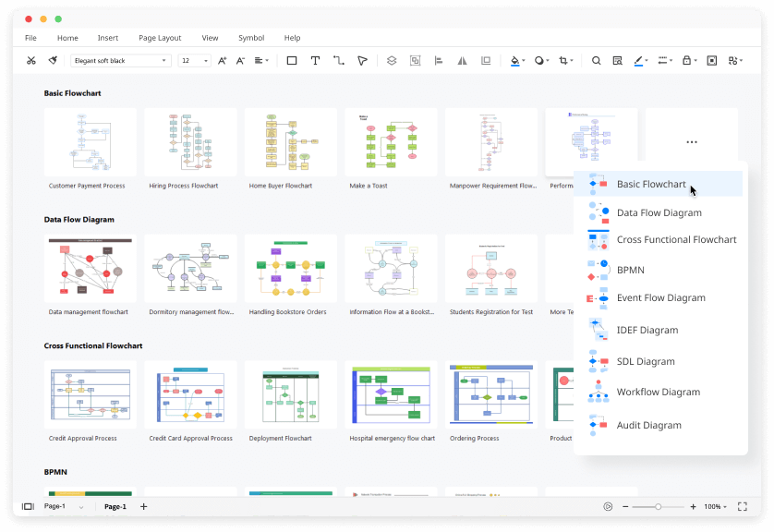The height and width of the screenshot is (532, 774).
Task: Expand the fill color dropdown arrow
Action: click(524, 61)
